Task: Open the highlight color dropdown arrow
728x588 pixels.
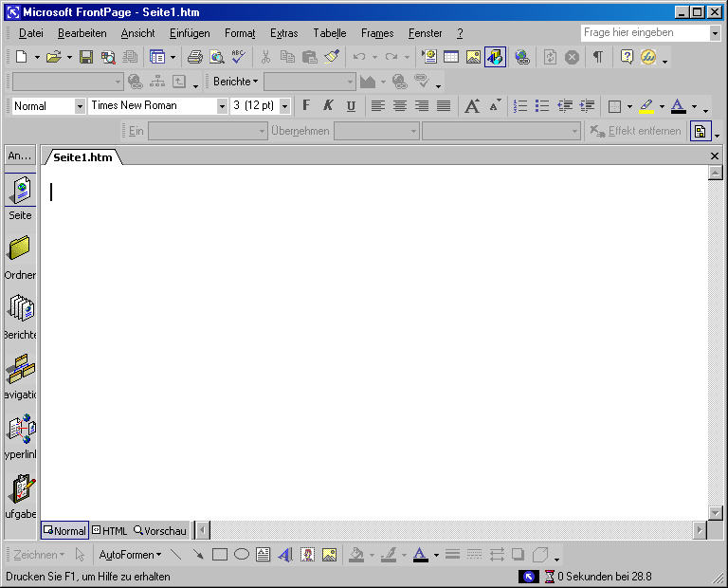Action: (x=662, y=106)
